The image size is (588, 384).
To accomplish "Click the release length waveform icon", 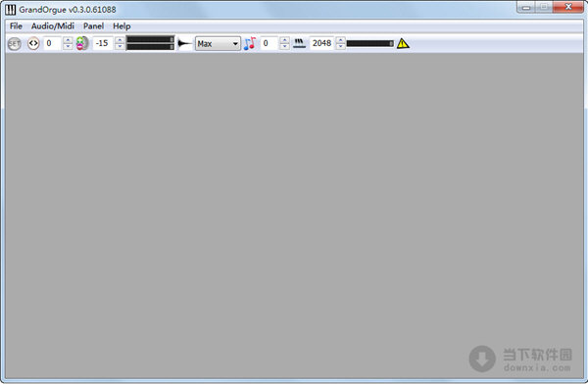I will tap(184, 43).
